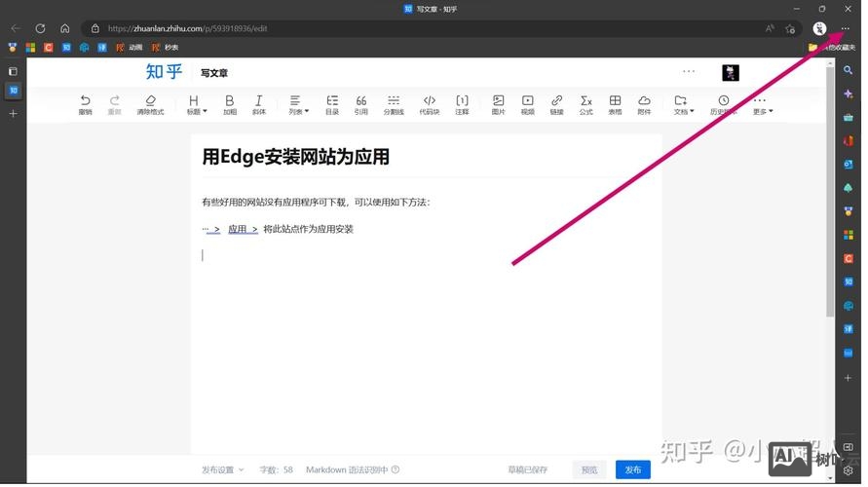This screenshot has height=487, width=868.
Task: Open the 动画 bookmark in favorites bar
Action: pos(130,48)
